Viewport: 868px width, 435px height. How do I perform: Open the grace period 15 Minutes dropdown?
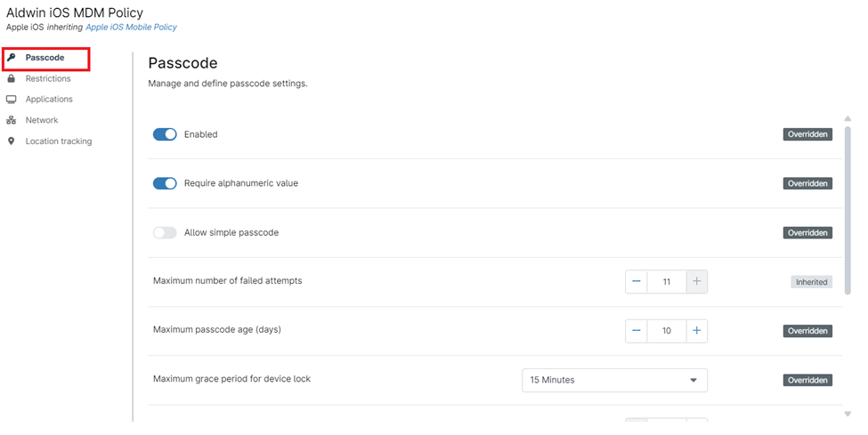(x=614, y=380)
